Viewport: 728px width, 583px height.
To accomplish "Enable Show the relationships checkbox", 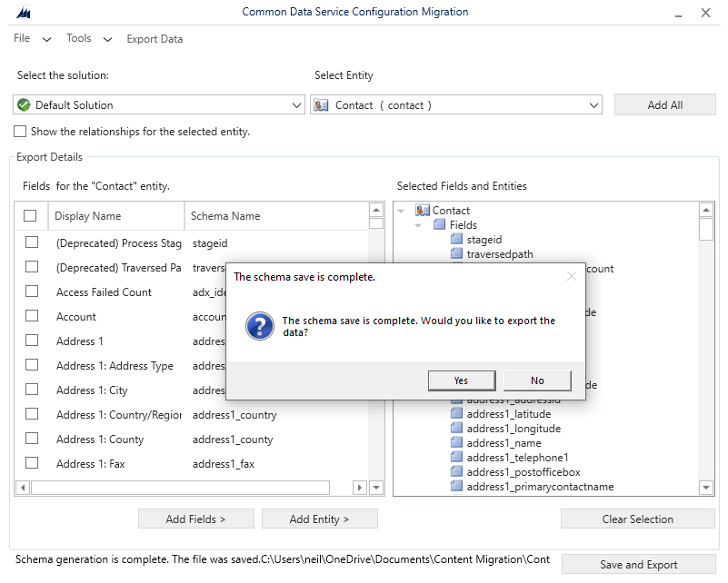I will [20, 132].
